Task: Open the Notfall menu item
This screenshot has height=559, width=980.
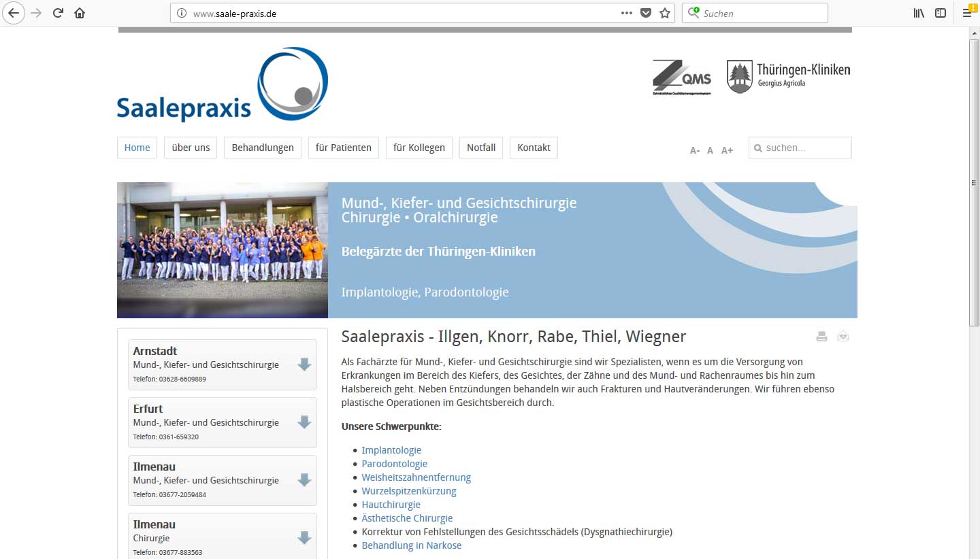Action: coord(481,148)
